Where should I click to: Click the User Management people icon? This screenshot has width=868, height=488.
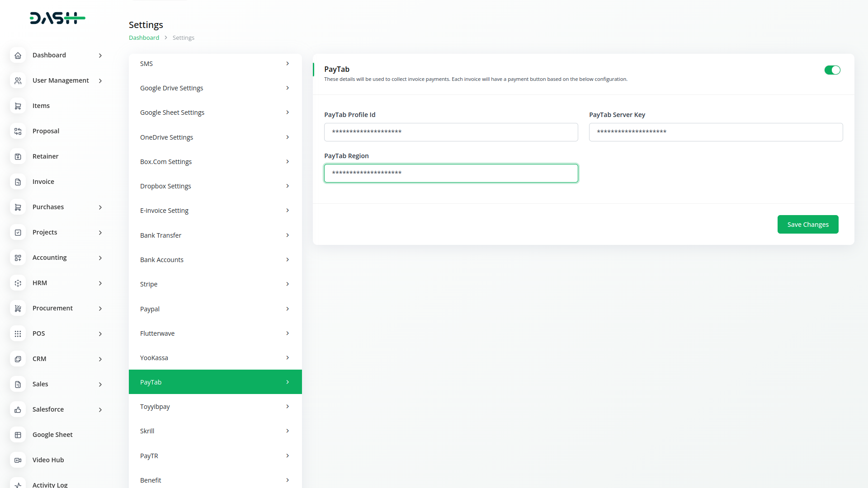pos(18,80)
